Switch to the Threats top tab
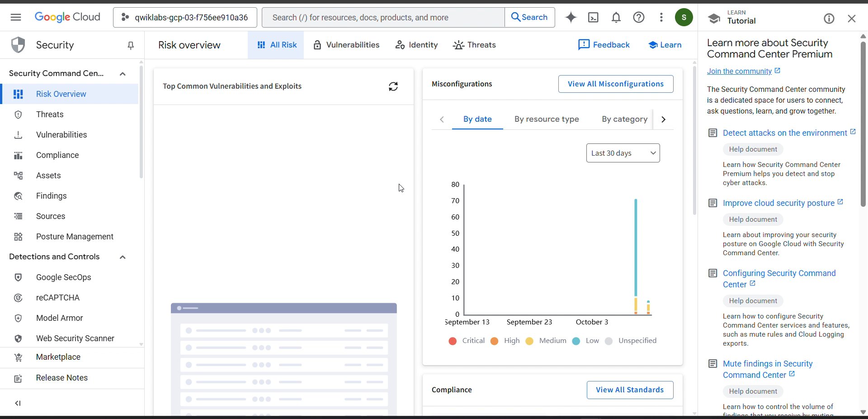868x419 pixels. coord(474,45)
